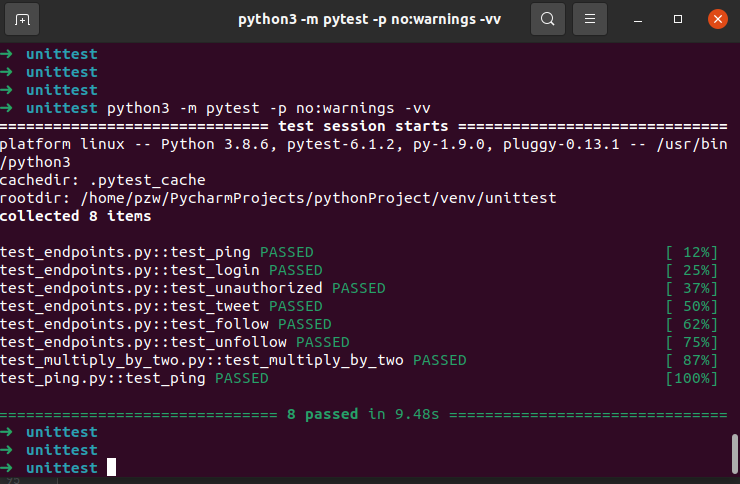Click the '/python3' wrapped line
The height and width of the screenshot is (484, 740).
[x=35, y=162]
